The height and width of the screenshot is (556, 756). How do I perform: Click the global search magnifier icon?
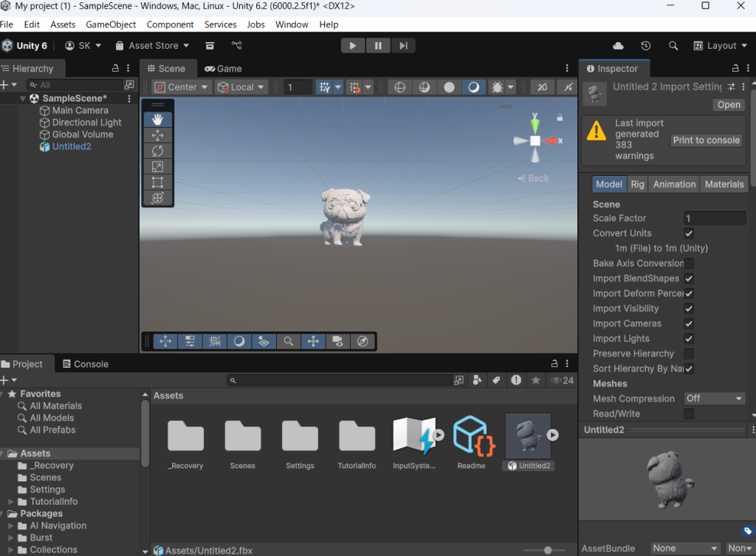point(673,46)
